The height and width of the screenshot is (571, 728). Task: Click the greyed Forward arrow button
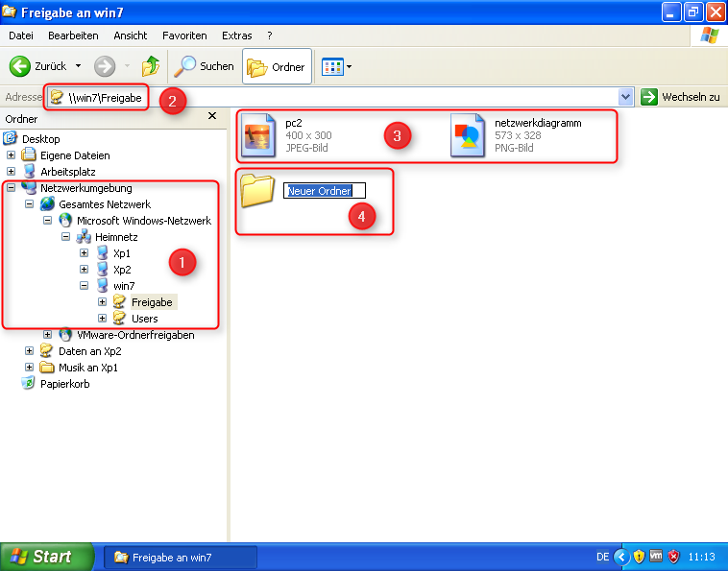105,66
